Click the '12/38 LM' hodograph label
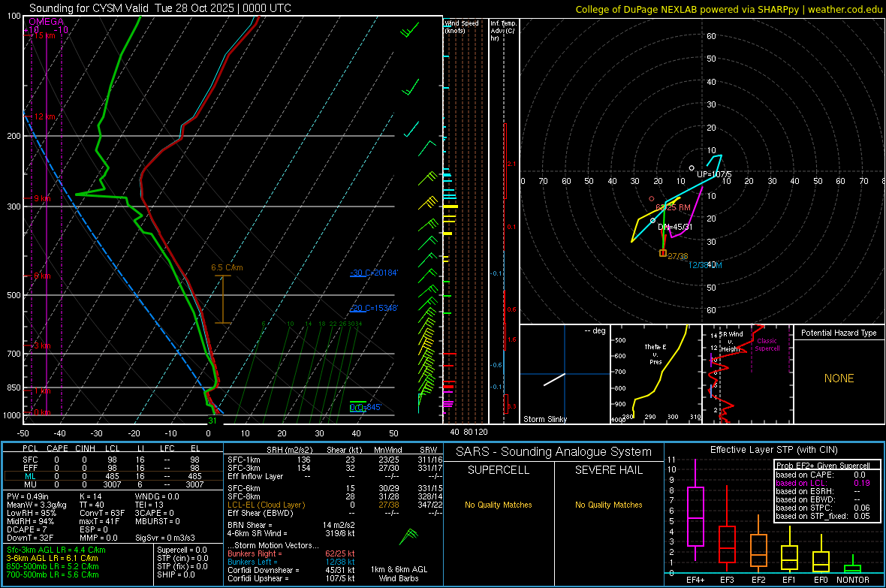 pyautogui.click(x=705, y=264)
